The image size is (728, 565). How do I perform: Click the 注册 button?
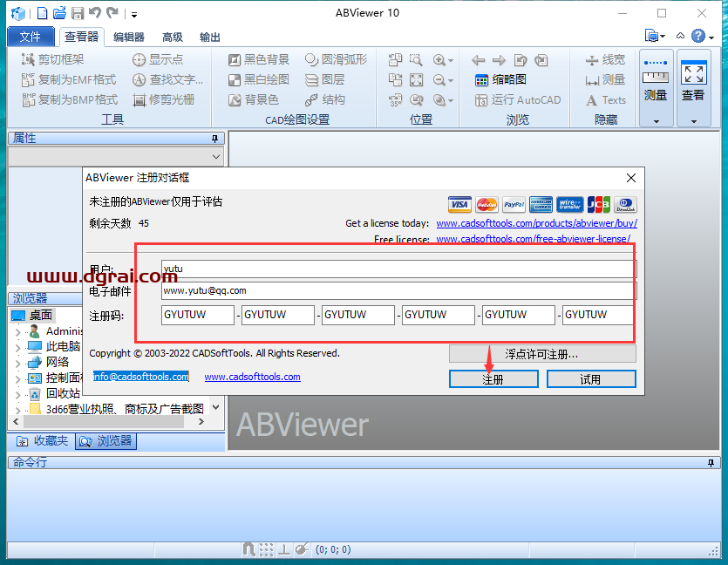click(x=493, y=379)
